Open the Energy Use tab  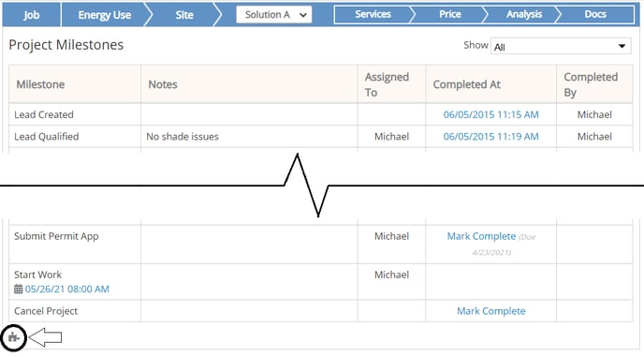pos(104,15)
